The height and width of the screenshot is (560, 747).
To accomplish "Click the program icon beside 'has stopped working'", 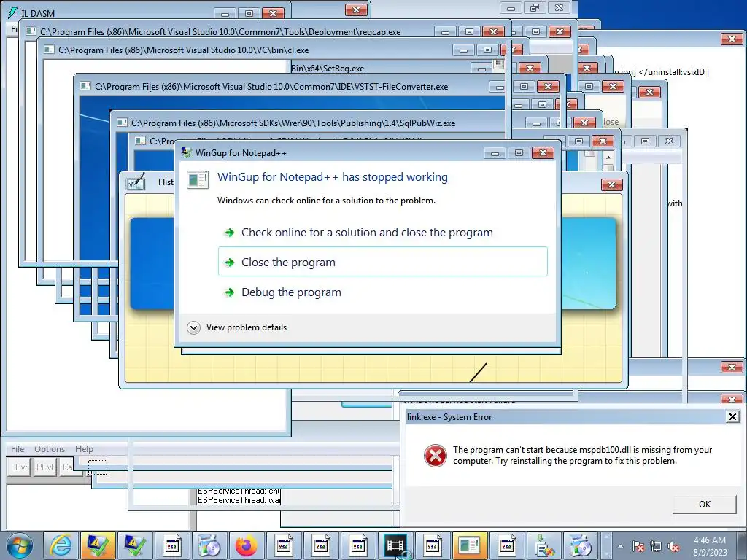I will pyautogui.click(x=198, y=179).
